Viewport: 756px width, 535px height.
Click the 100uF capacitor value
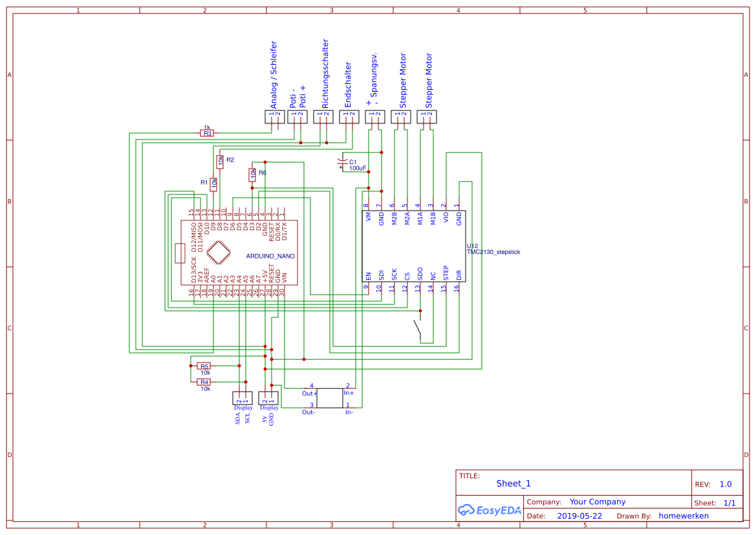click(358, 168)
